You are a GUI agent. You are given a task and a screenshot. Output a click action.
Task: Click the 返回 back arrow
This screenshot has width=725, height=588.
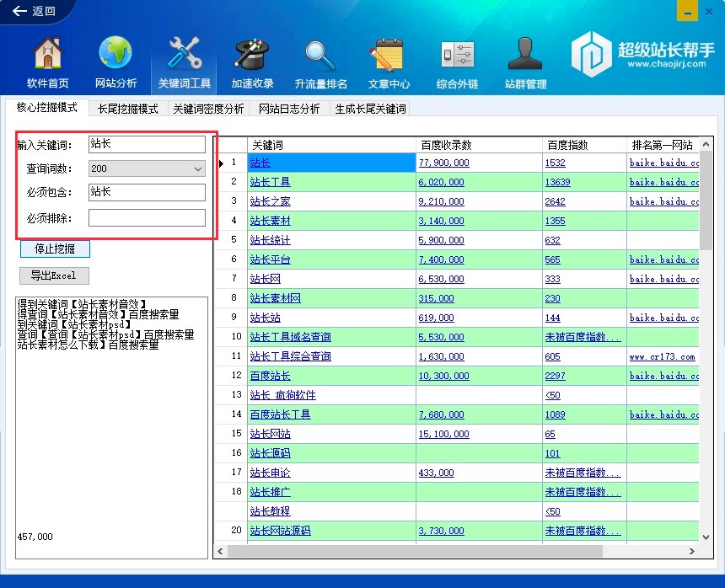tap(34, 11)
